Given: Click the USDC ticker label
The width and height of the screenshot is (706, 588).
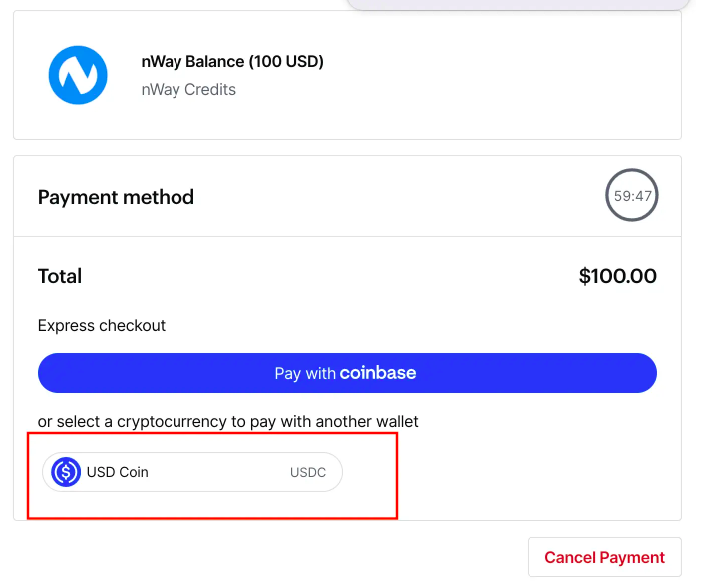Looking at the screenshot, I should pyautogui.click(x=308, y=472).
